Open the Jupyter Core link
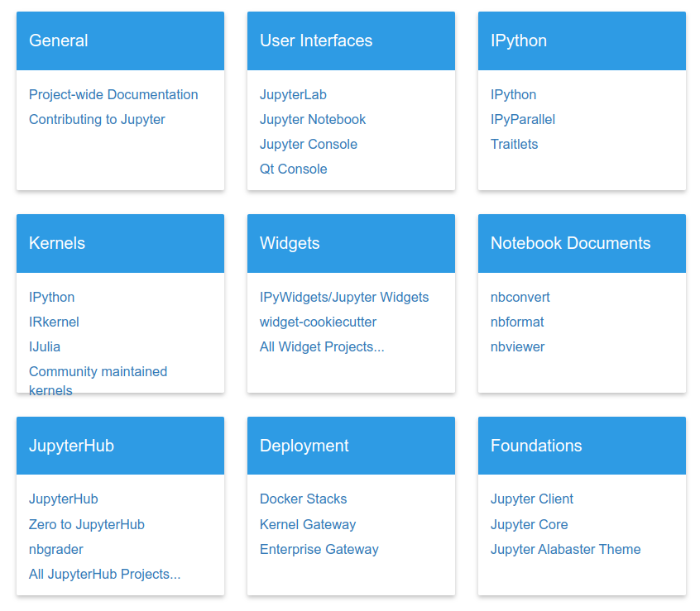Screen dimensions: 700x611 (x=529, y=524)
